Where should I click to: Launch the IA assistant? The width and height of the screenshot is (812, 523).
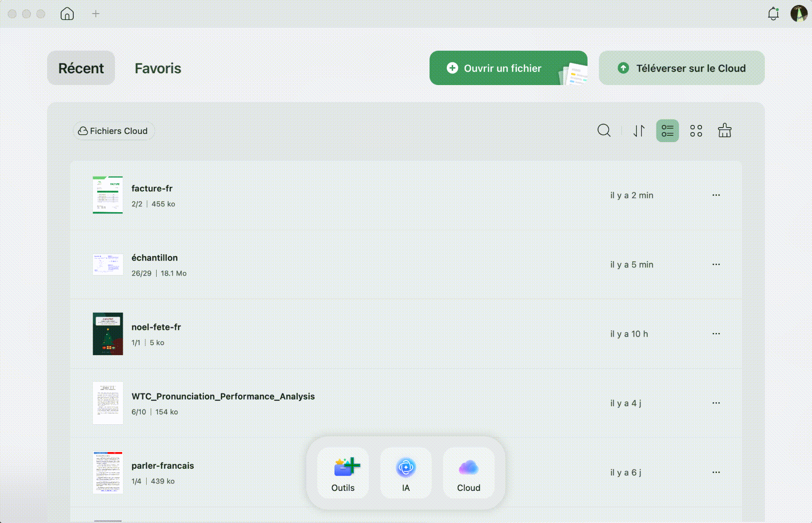pyautogui.click(x=406, y=473)
